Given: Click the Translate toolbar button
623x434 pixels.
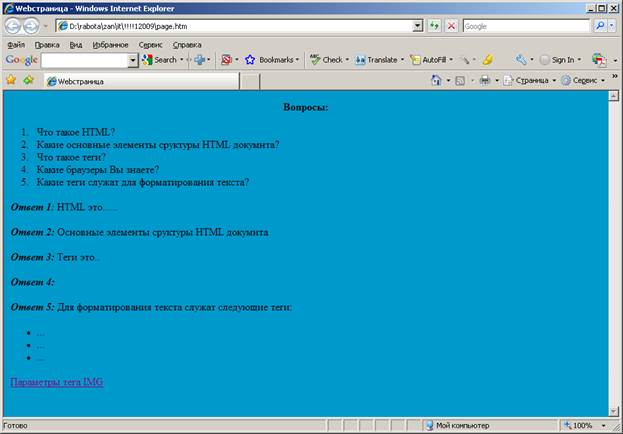Looking at the screenshot, I should [x=379, y=60].
